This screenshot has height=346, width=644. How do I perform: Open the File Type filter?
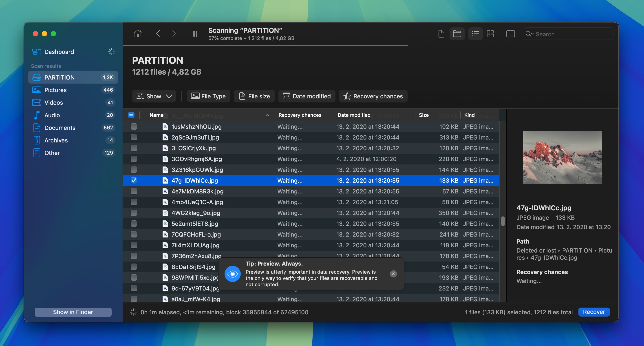tap(209, 96)
